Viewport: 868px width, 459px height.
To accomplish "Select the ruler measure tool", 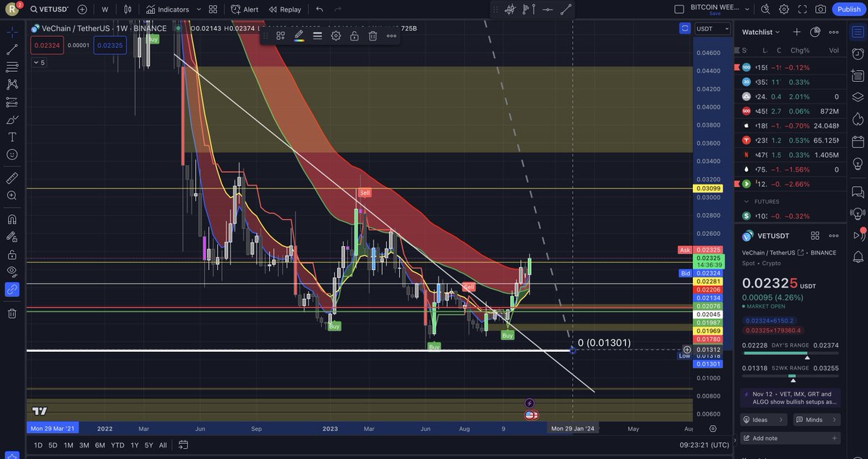I will (x=12, y=178).
